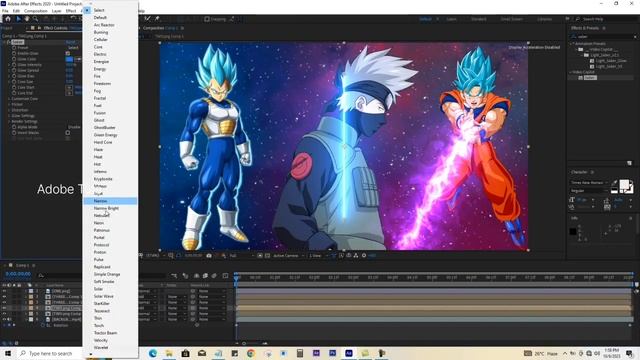Open Windows Start menu
Screen dimensions: 640x360
tap(8, 353)
